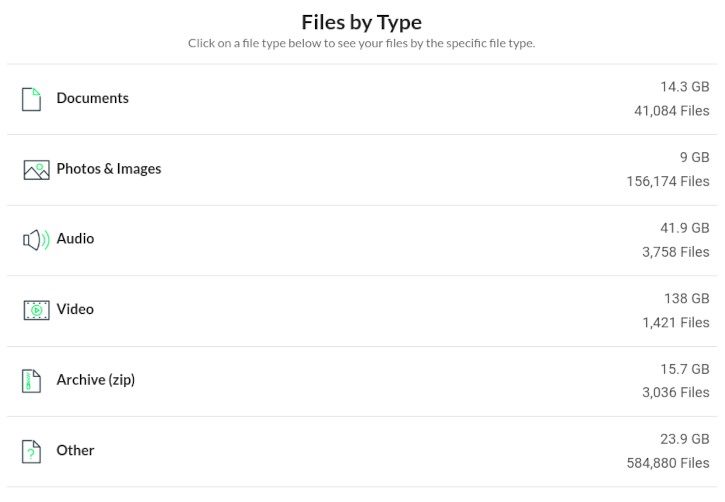Click the 1,421 Files video count

pos(676,322)
